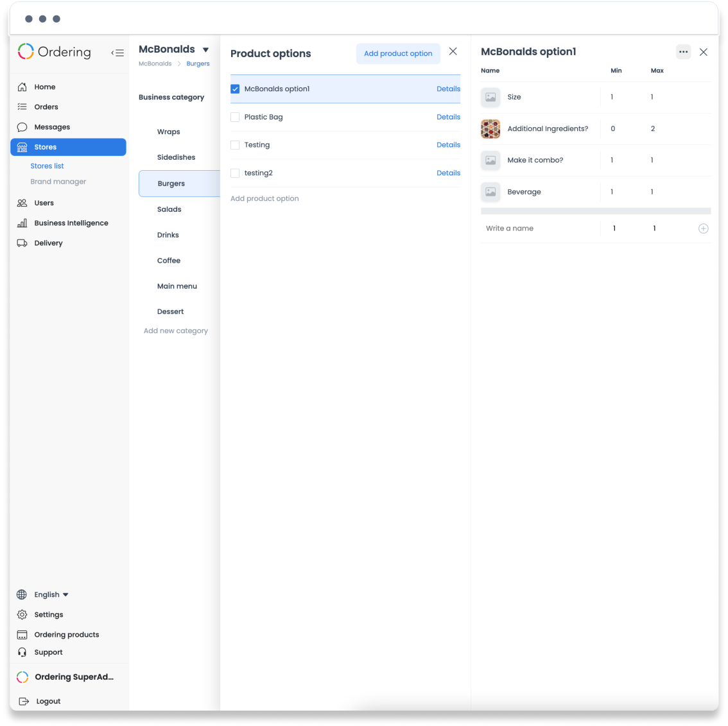The width and height of the screenshot is (728, 726).
Task: Click the Support headset icon
Action: pos(22,652)
